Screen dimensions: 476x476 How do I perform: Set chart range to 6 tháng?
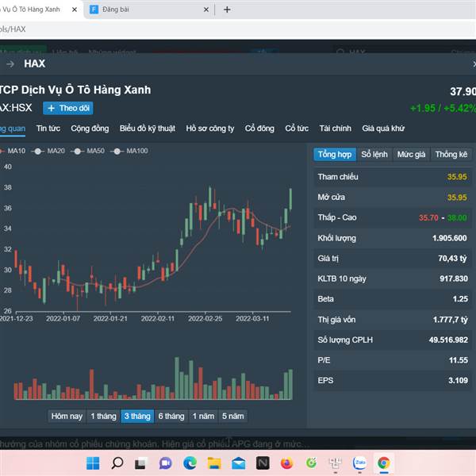[x=171, y=416]
